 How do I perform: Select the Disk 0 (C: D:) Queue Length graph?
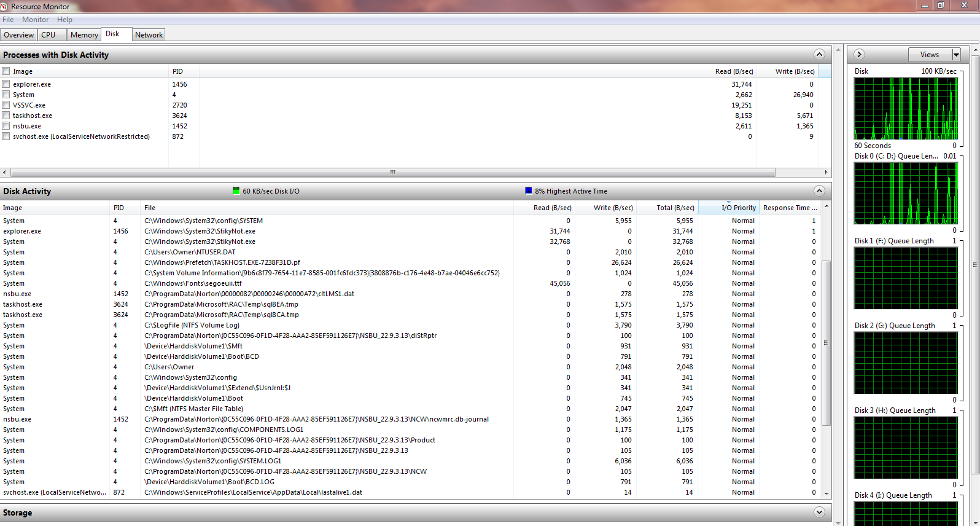(906, 194)
